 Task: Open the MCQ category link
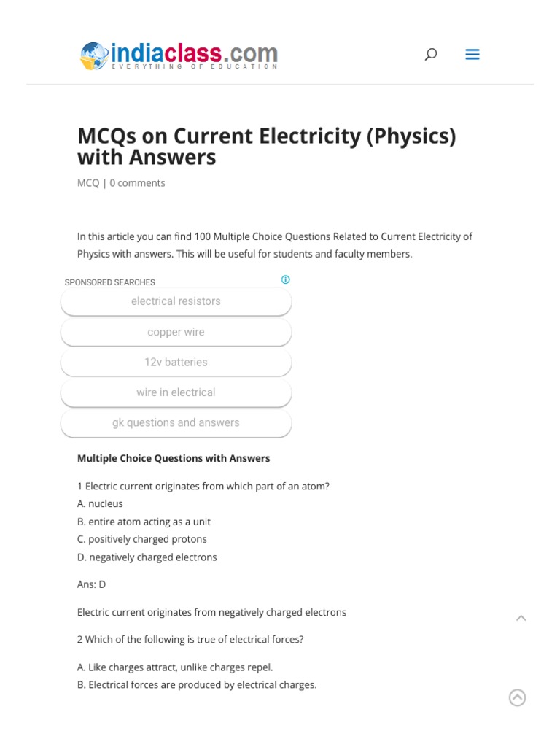coord(88,183)
